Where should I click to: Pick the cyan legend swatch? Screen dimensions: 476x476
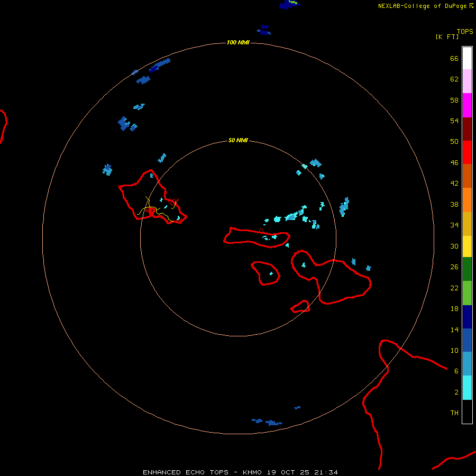(x=467, y=388)
